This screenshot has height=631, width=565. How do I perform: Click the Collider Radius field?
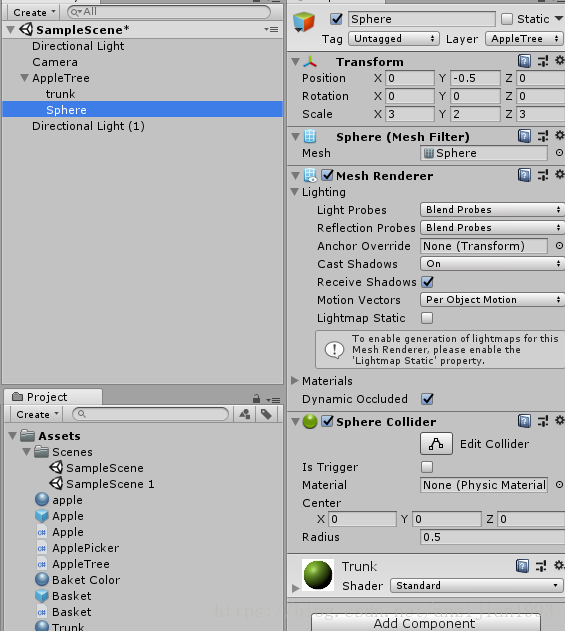(x=493, y=537)
